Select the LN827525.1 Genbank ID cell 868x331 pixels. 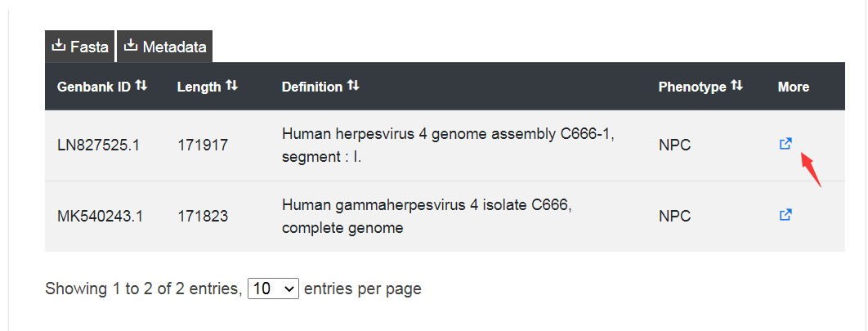point(99,145)
